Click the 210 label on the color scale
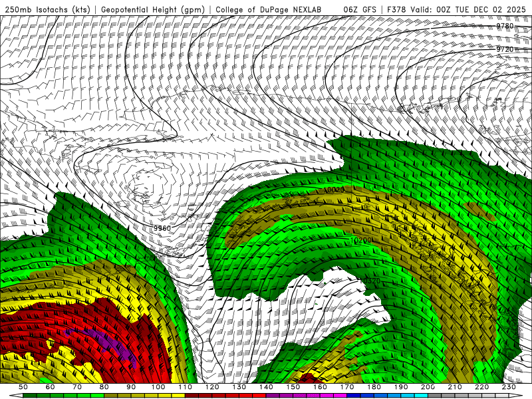Screen dimensions: 532x399 click(455, 387)
